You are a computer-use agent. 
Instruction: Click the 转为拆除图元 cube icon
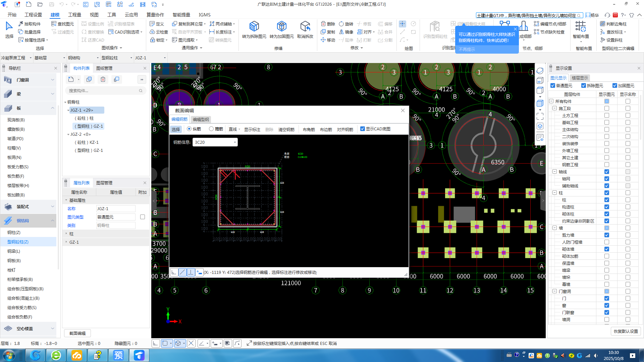point(254,26)
